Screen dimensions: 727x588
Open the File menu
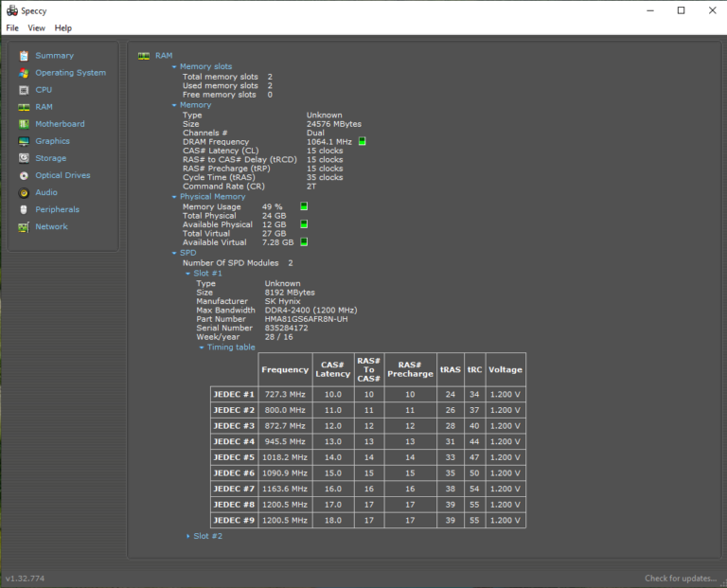click(12, 28)
